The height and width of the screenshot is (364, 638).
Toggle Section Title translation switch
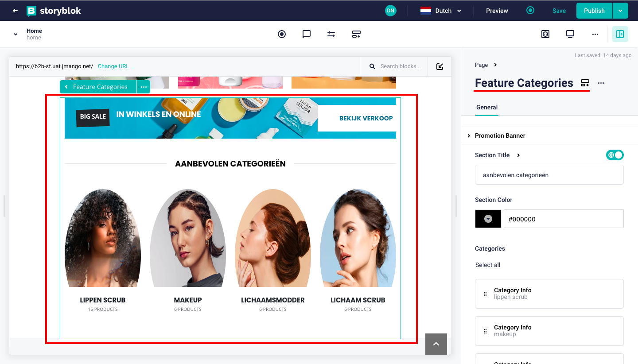point(615,155)
